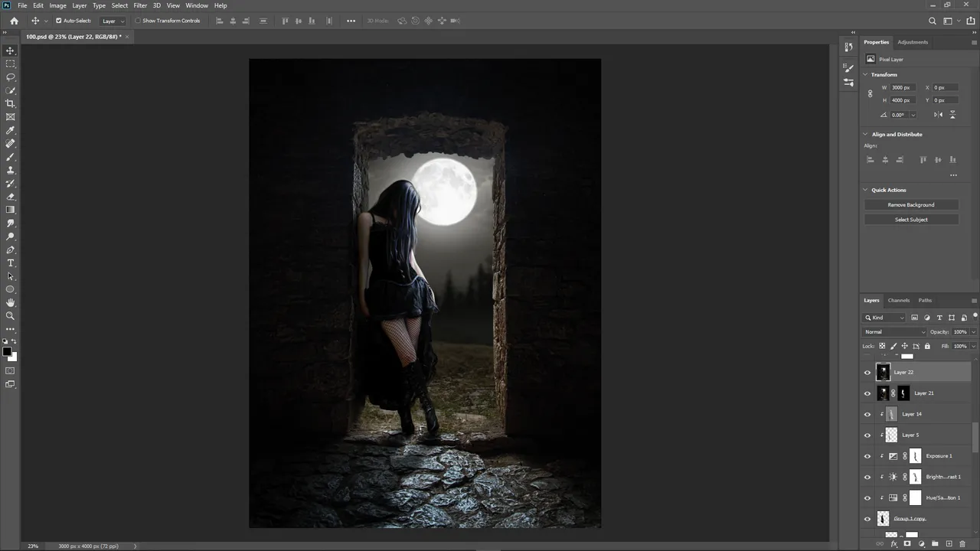
Task: Select the Horizontal Type tool
Action: coord(10,263)
